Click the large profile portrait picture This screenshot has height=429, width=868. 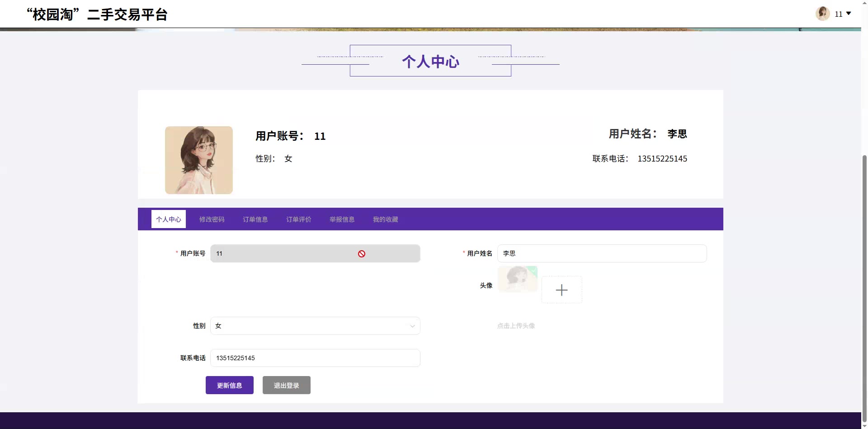(x=199, y=160)
